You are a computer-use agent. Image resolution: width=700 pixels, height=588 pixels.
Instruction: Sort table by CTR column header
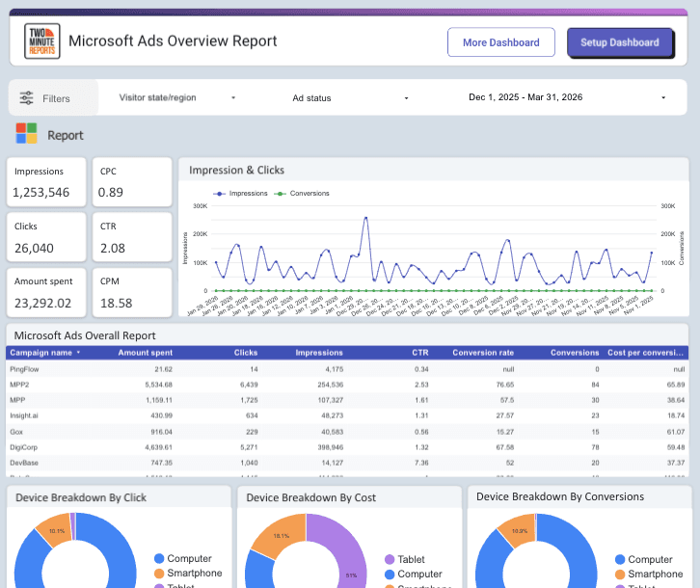[420, 353]
